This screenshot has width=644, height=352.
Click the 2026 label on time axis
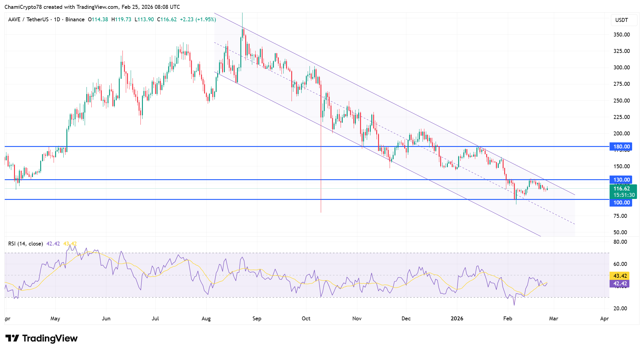click(457, 319)
